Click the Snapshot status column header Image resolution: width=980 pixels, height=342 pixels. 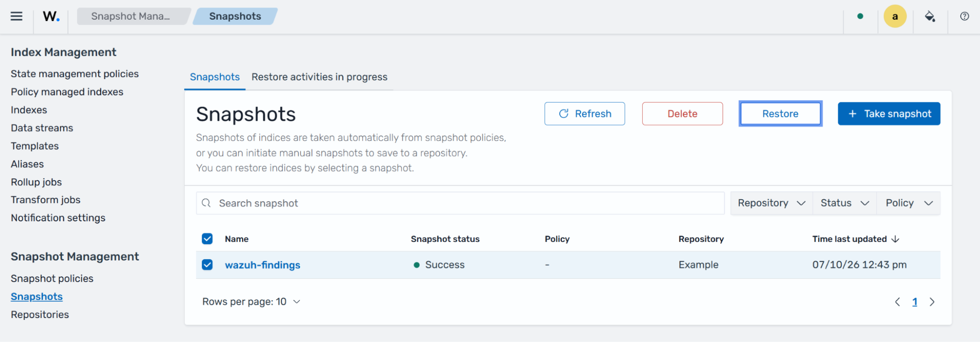tap(445, 239)
